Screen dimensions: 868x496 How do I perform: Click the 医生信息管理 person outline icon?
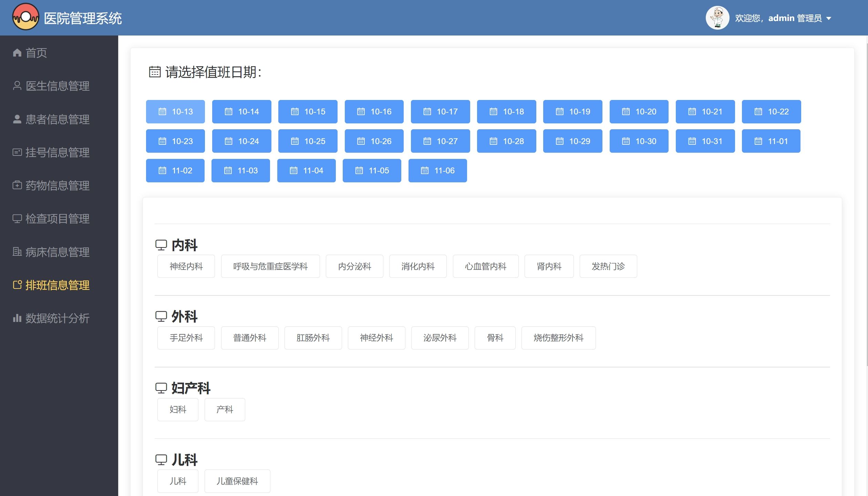coord(17,85)
